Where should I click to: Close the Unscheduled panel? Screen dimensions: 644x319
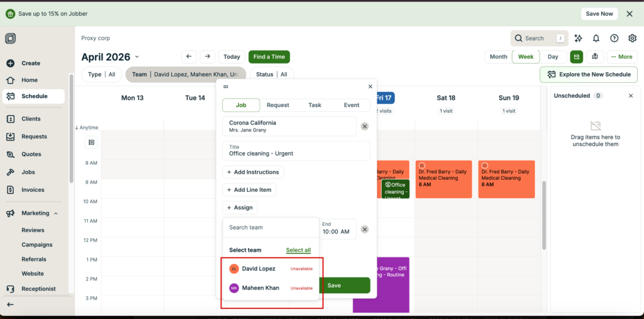(x=631, y=96)
